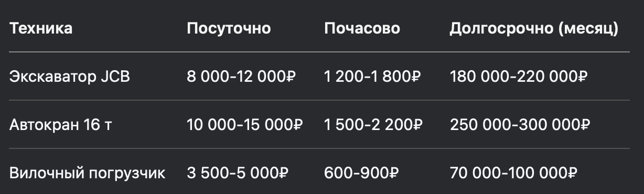
Task: Click the Посуточно column header
Action: point(229,29)
